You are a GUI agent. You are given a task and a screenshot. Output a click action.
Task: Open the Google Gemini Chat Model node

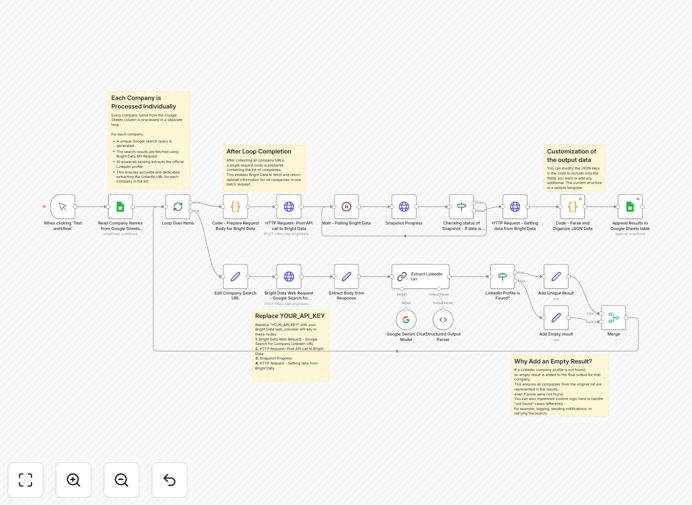point(406,320)
